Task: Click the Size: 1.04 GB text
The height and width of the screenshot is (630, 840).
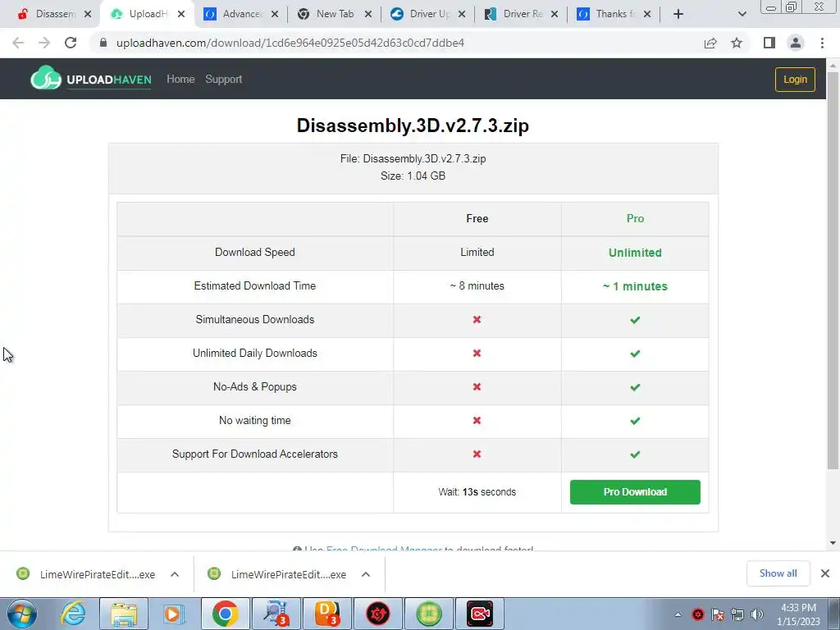Action: (413, 176)
